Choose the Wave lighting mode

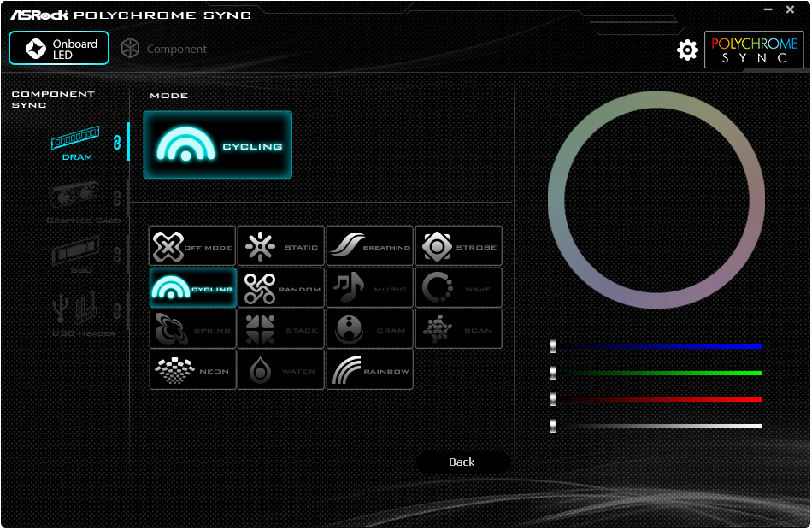[459, 287]
